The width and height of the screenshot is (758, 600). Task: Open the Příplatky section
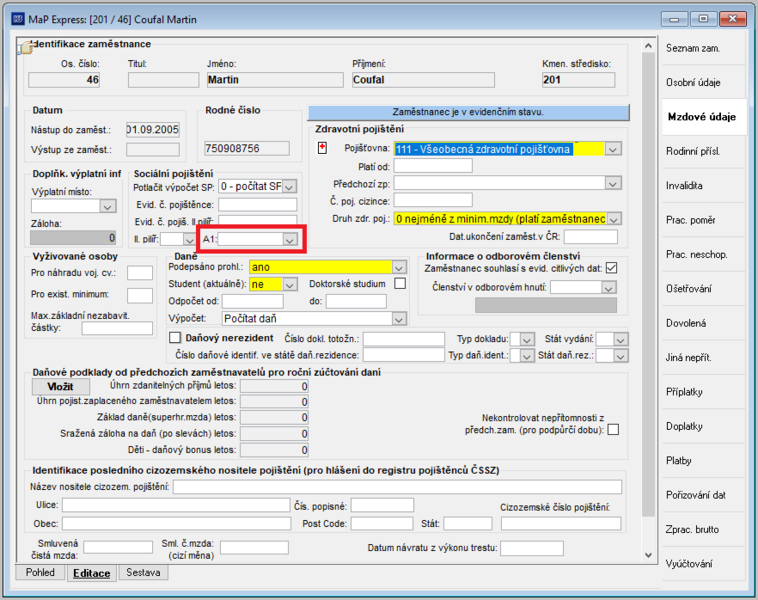(x=704, y=392)
